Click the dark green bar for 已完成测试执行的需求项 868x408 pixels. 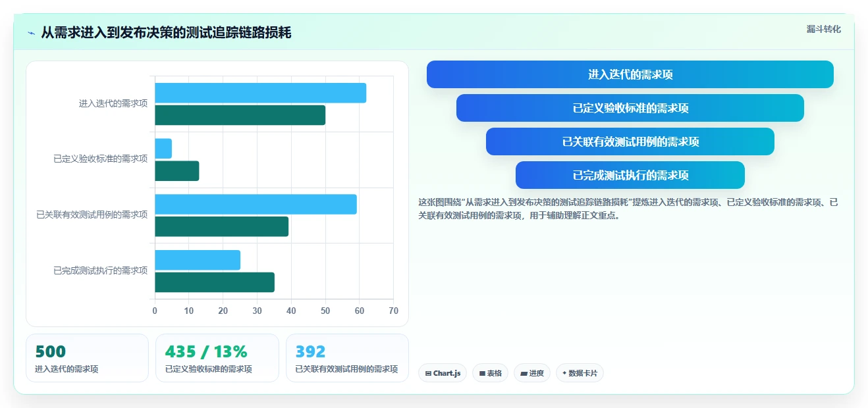(x=215, y=282)
